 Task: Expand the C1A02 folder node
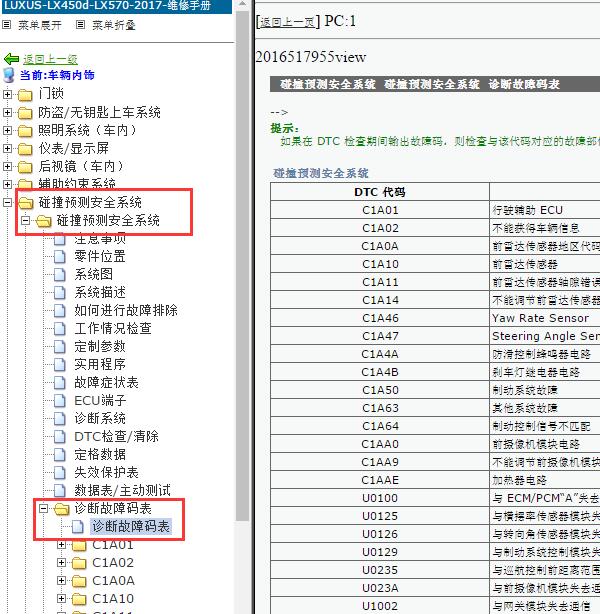tap(61, 563)
